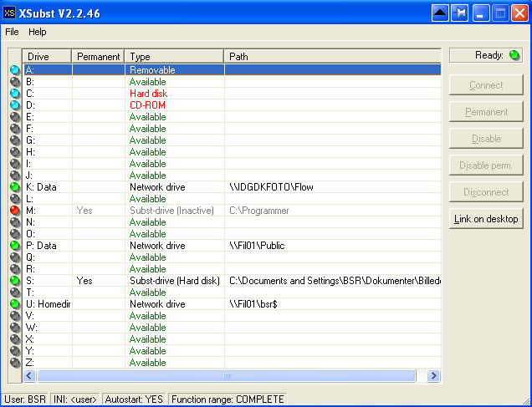Click the grey status ball beside drive N:
The image size is (532, 407).
tap(15, 222)
